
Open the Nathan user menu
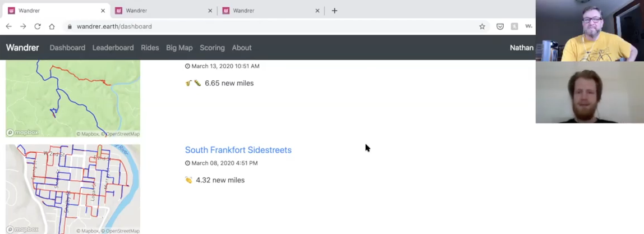[x=522, y=48]
